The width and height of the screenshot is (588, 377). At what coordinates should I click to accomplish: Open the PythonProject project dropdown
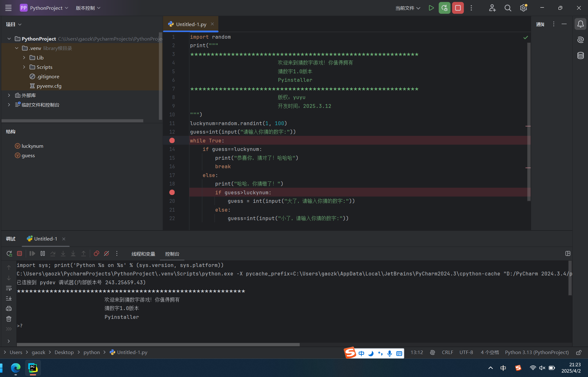(44, 8)
